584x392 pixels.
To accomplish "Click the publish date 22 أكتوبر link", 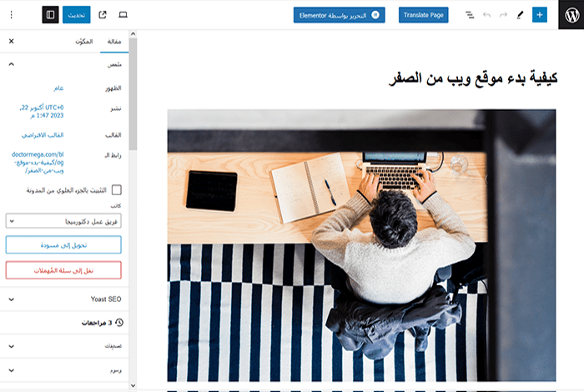I will (x=42, y=111).
